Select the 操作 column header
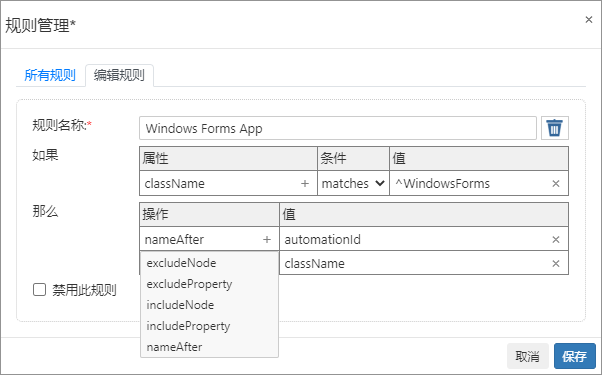This screenshot has width=602, height=375. pyautogui.click(x=209, y=214)
